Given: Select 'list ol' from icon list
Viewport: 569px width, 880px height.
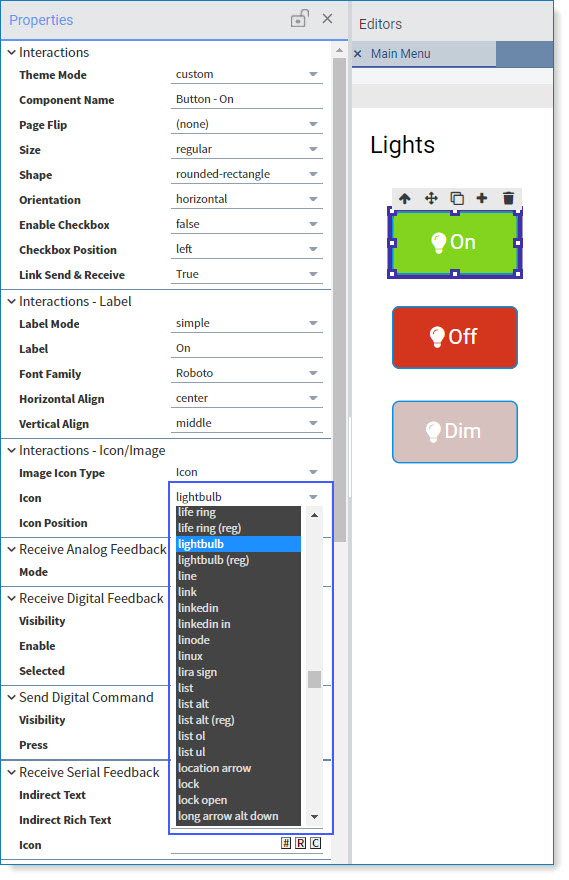Looking at the screenshot, I should pos(238,736).
